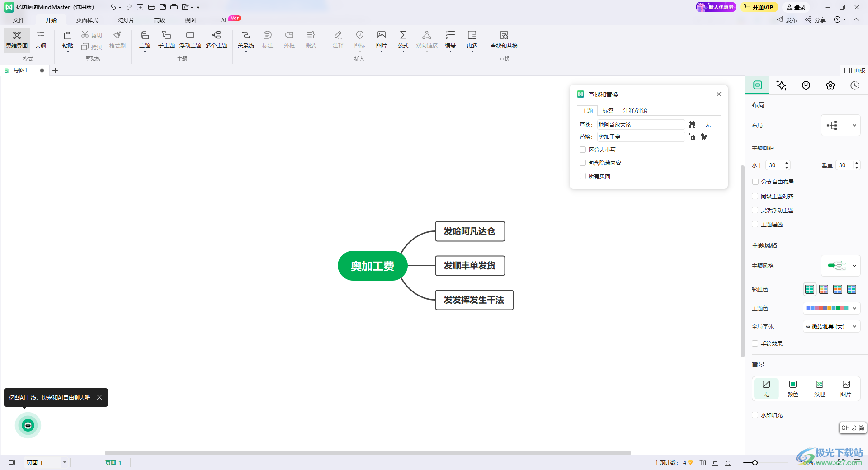Collapse the ribbon with chevron
868x470 pixels.
(856, 19)
